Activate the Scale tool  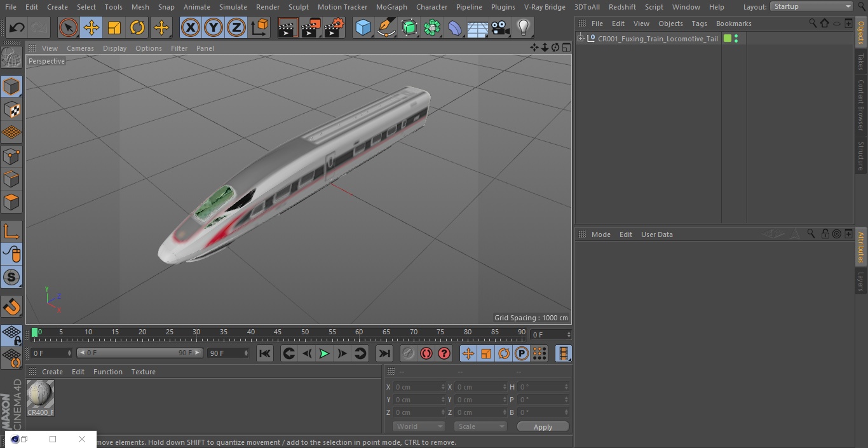click(x=114, y=27)
